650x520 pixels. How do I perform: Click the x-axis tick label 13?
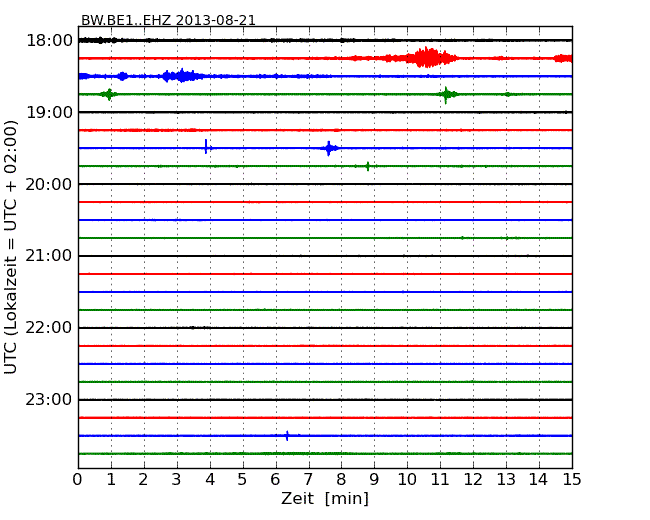coord(506,480)
